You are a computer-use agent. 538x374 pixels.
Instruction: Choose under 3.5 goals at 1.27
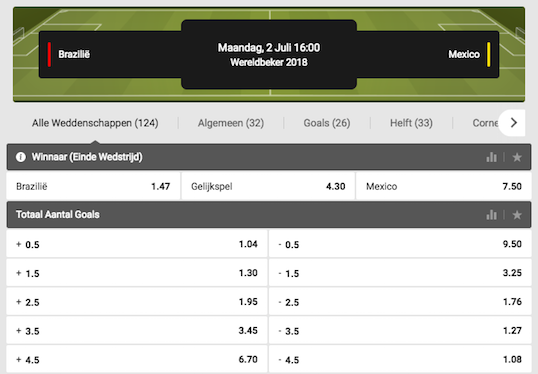pos(400,331)
